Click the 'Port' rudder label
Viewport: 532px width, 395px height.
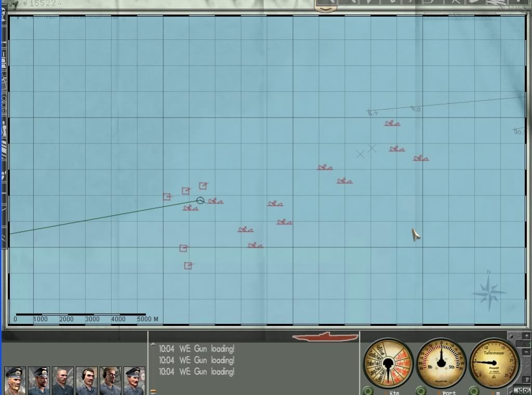[449, 392]
